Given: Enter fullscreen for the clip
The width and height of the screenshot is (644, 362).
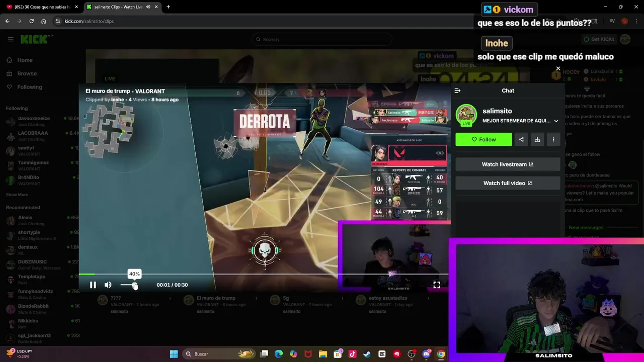Looking at the screenshot, I should 437,285.
